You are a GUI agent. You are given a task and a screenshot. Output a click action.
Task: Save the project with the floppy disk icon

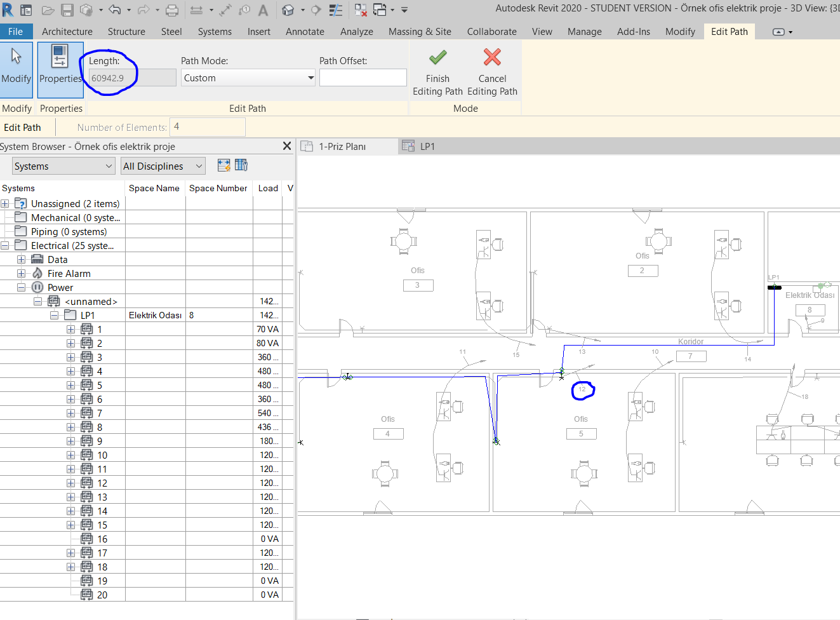coord(67,10)
